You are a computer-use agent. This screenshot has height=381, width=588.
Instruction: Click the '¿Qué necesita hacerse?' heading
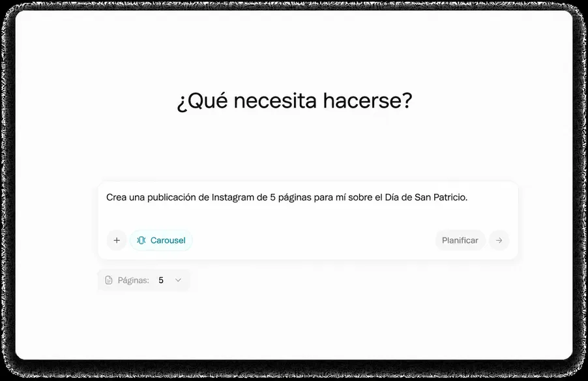pyautogui.click(x=295, y=101)
